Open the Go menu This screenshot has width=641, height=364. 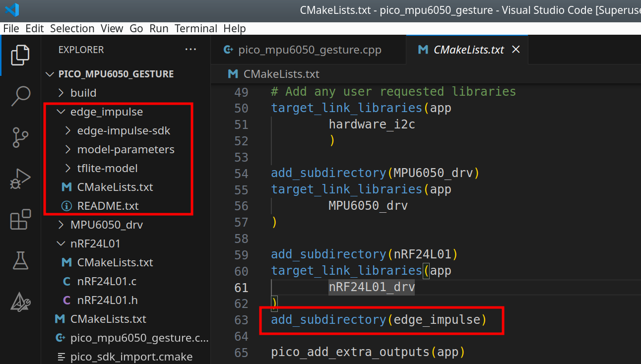point(136,28)
